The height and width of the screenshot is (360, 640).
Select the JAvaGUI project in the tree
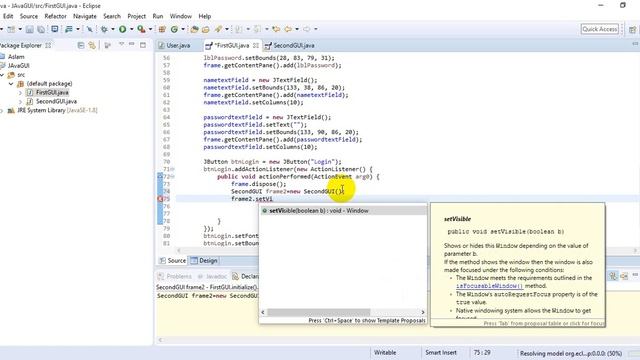click(x=15, y=66)
